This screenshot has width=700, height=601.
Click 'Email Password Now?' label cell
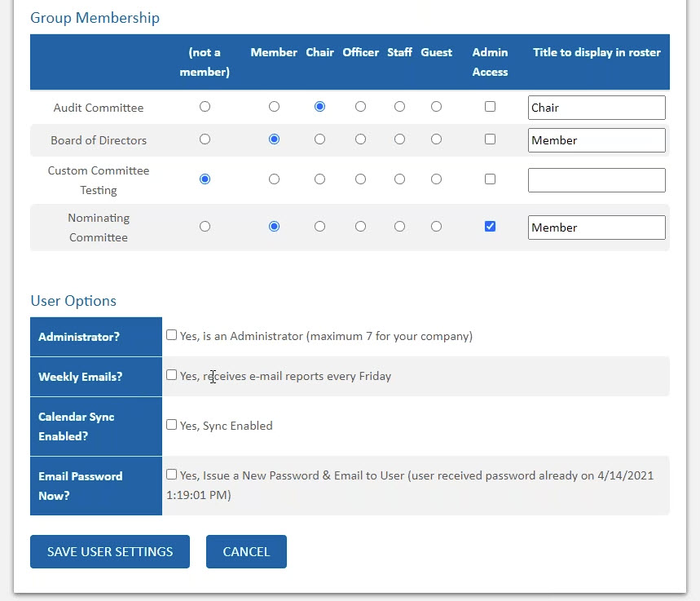click(96, 486)
